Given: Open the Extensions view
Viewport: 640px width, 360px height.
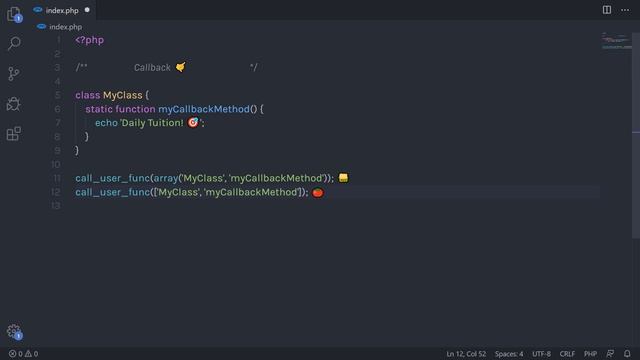Looking at the screenshot, I should (x=14, y=134).
